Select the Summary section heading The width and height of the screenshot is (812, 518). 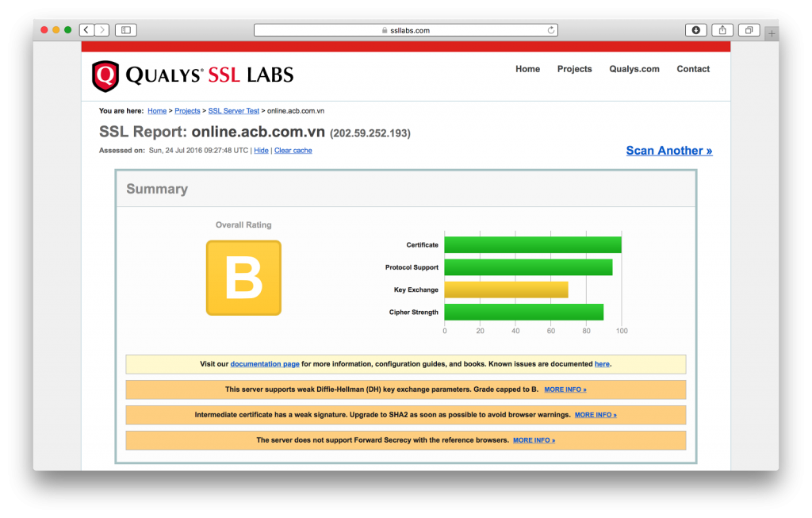(x=157, y=189)
